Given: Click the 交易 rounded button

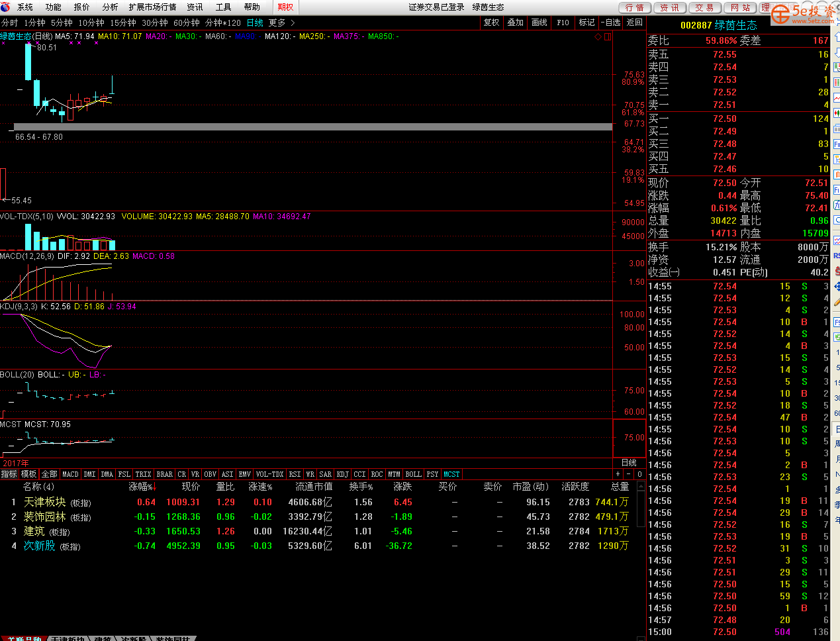Looking at the screenshot, I should click(x=705, y=7).
